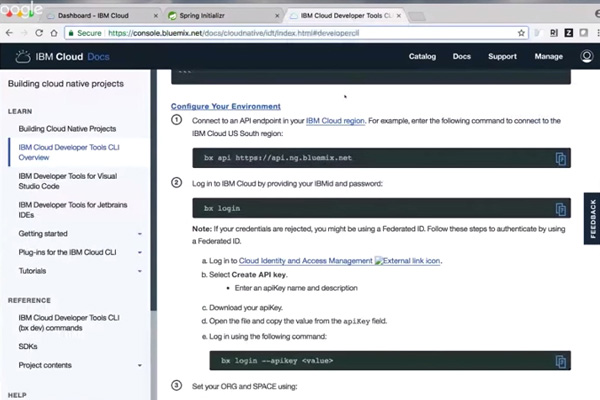Open IBM Developer Tools for Jetbrains IDEs
This screenshot has width=600, height=400.
pos(73,210)
